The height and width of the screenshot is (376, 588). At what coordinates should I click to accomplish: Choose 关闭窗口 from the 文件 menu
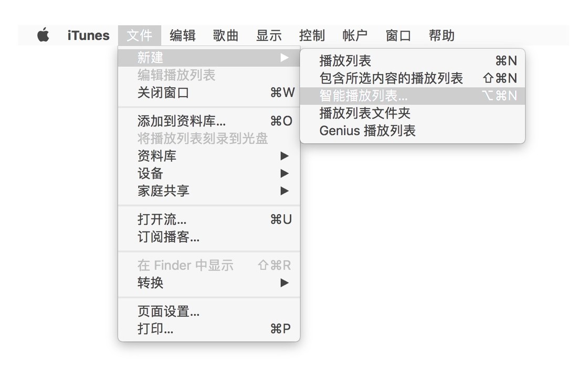pos(209,92)
